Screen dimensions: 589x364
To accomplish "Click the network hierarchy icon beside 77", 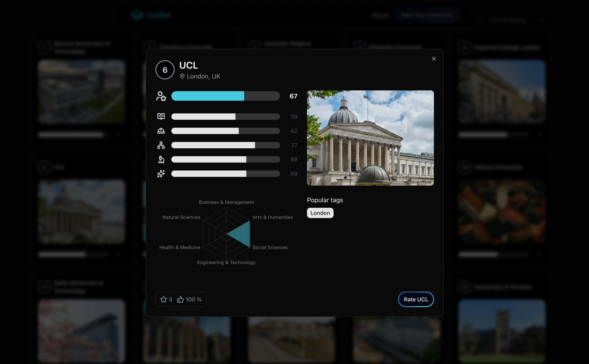I will pos(161,145).
